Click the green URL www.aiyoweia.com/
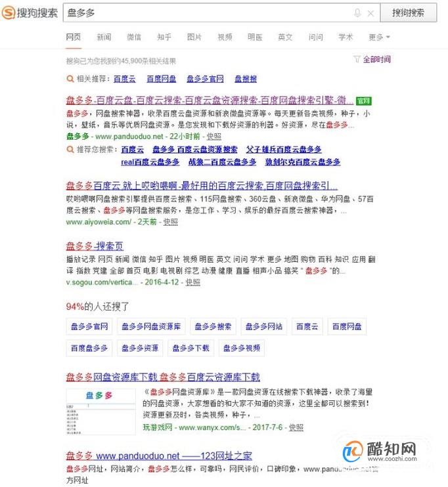Image resolution: width=448 pixels, height=487 pixels. tap(99, 222)
